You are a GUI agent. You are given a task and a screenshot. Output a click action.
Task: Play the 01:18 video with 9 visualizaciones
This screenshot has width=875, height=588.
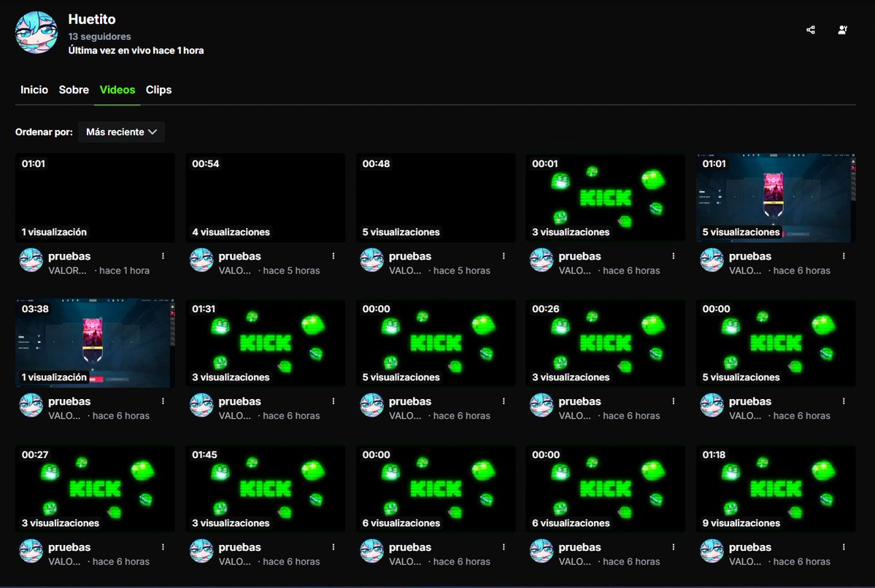[x=776, y=490]
